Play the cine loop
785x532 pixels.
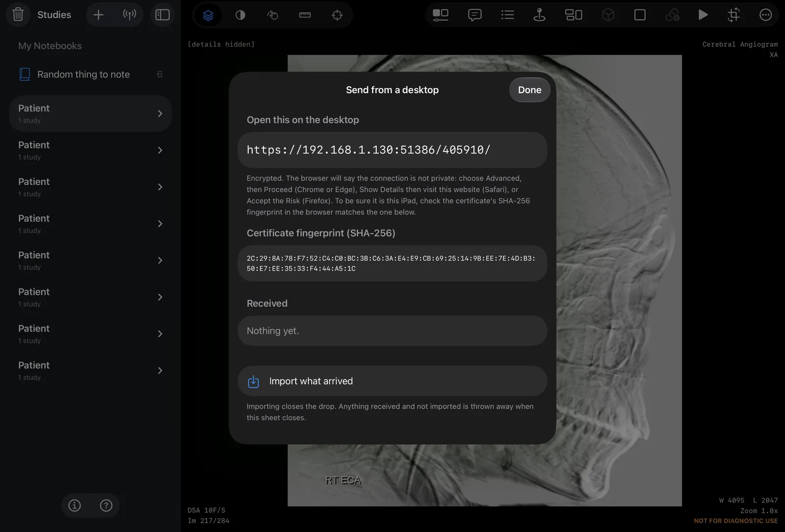coord(703,15)
